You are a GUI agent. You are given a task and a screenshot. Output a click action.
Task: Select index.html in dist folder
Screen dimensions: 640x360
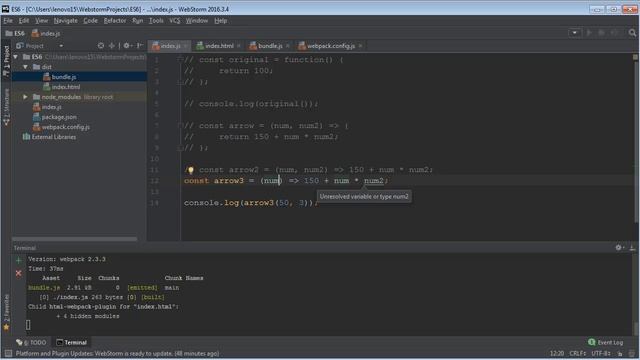[x=62, y=87]
